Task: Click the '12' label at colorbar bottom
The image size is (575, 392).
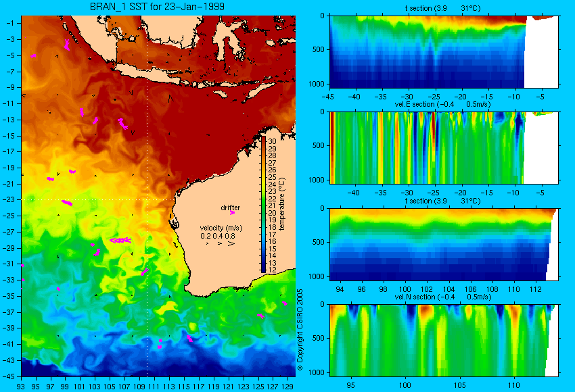Action: point(272,270)
